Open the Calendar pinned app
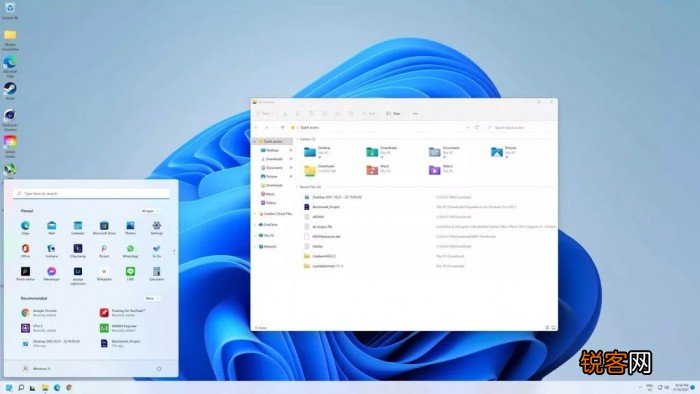The width and height of the screenshot is (700, 394). tap(78, 227)
